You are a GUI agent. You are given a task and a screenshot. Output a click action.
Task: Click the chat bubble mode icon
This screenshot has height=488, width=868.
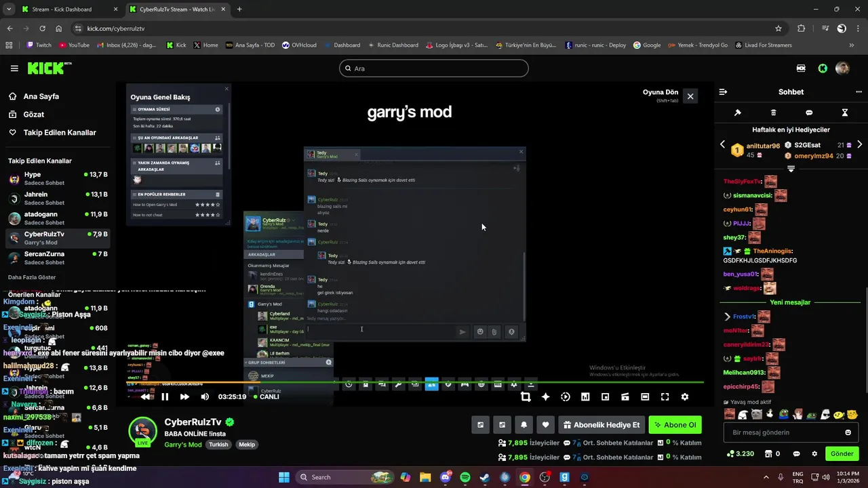[x=809, y=113]
